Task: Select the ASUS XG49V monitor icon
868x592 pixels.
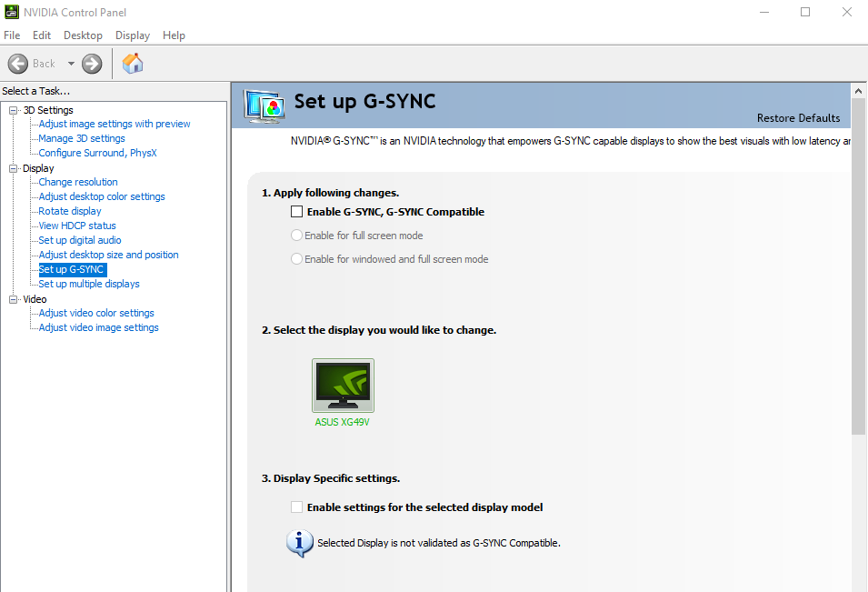Action: 343,384
